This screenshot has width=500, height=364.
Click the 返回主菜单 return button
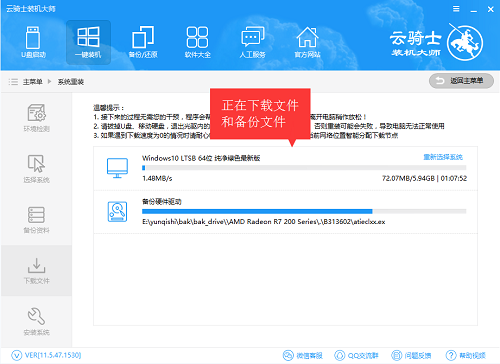[461, 81]
